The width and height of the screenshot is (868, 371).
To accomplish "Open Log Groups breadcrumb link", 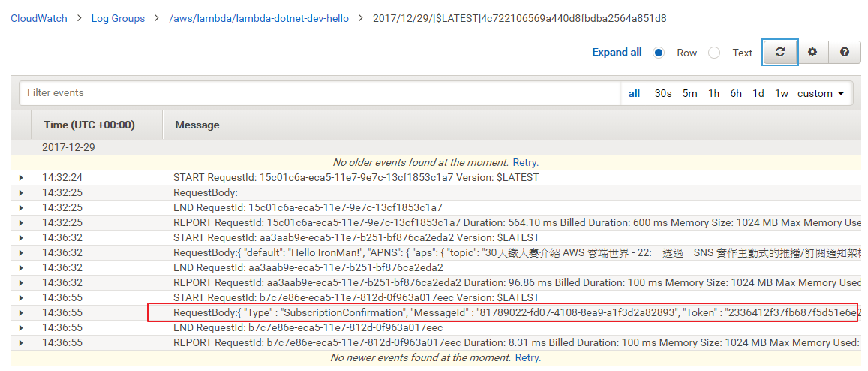I will coord(118,18).
